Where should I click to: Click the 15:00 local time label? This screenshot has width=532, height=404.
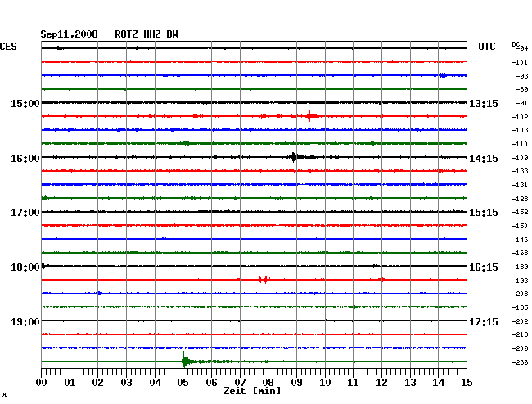pyautogui.click(x=25, y=103)
